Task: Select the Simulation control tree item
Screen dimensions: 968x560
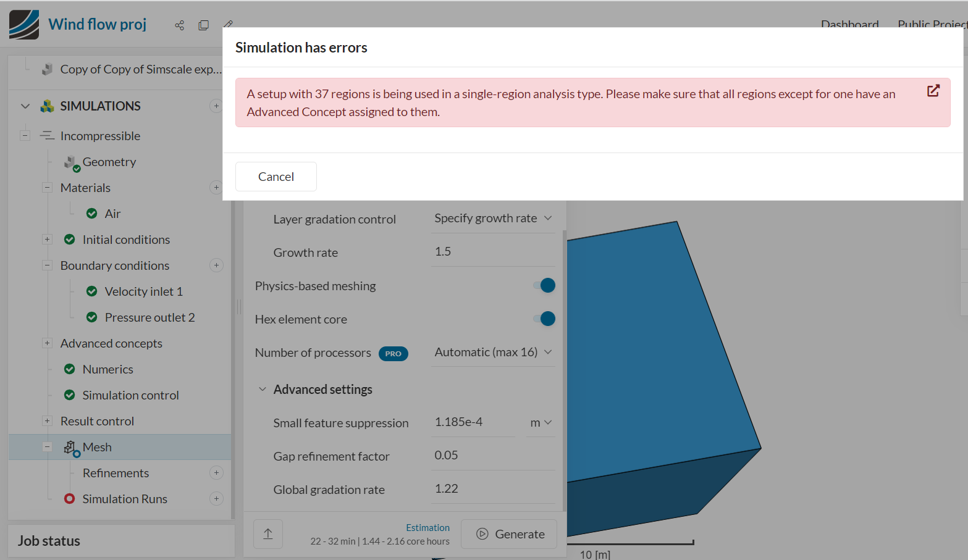Action: click(x=130, y=395)
